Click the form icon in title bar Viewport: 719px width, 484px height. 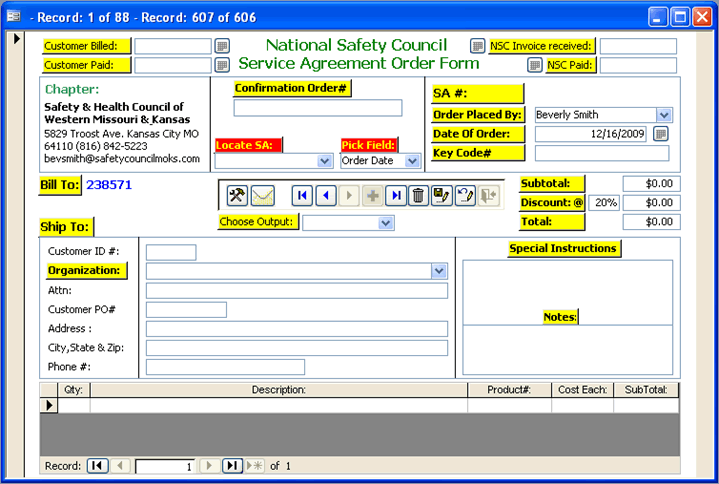14,17
